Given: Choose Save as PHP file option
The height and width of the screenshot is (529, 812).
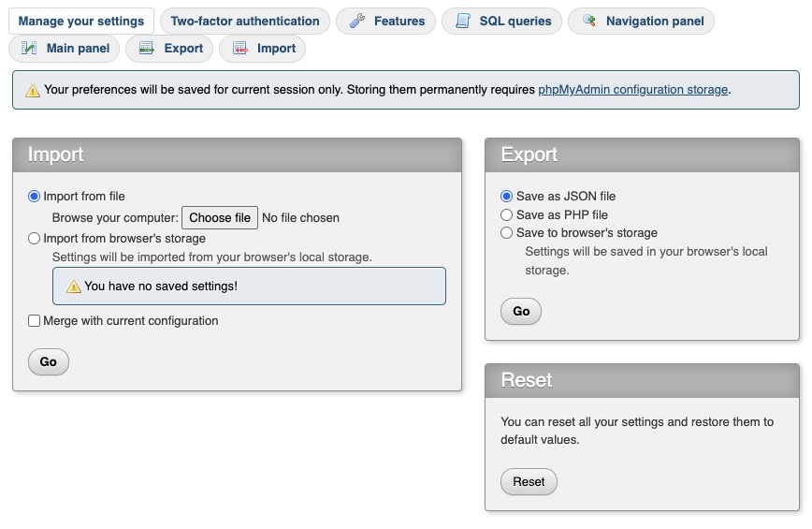Looking at the screenshot, I should pos(506,214).
